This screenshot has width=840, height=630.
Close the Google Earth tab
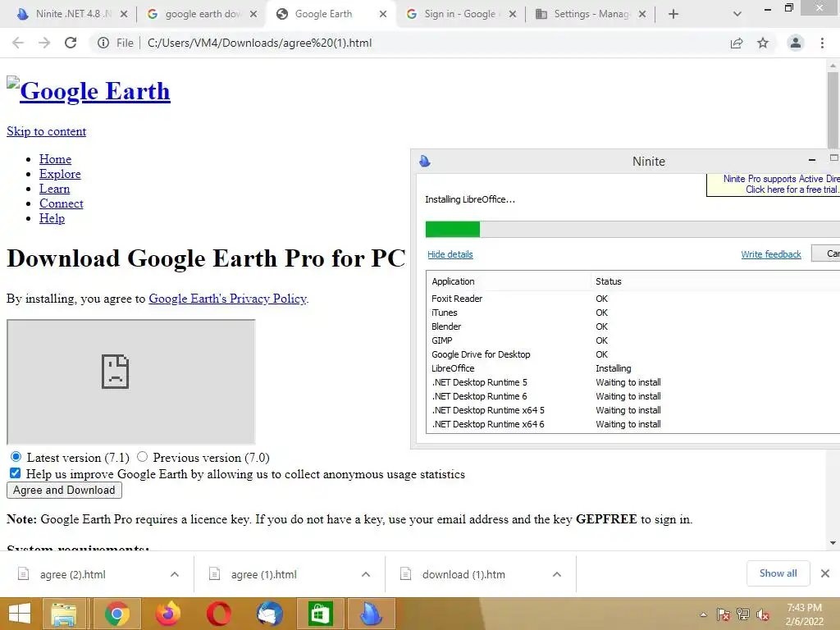pos(382,14)
